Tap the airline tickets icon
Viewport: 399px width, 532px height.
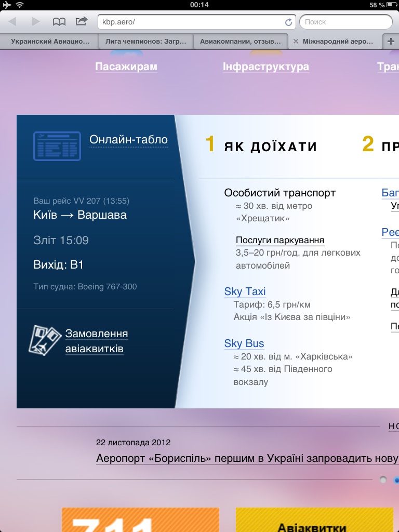click(42, 341)
